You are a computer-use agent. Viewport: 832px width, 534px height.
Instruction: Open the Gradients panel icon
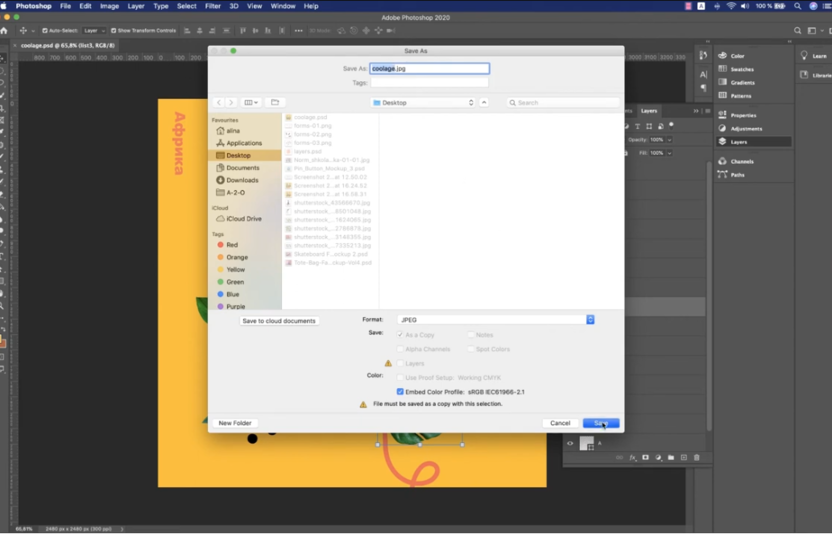pyautogui.click(x=722, y=83)
